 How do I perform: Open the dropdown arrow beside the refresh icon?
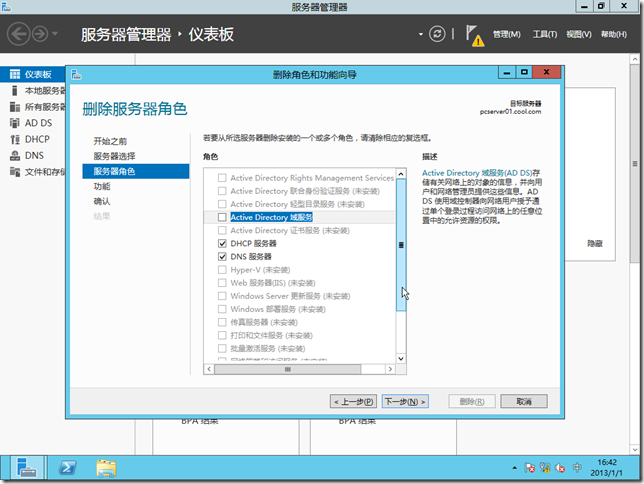tap(421, 34)
